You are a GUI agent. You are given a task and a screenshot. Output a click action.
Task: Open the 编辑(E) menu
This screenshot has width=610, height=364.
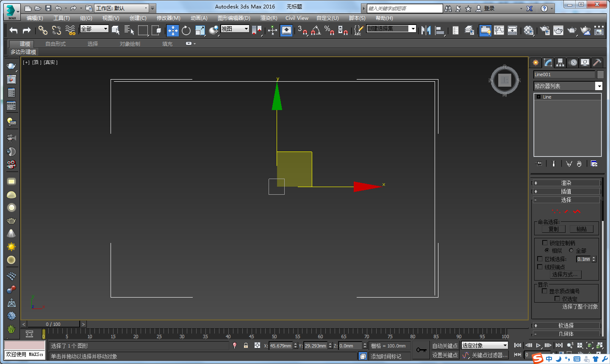[35, 18]
